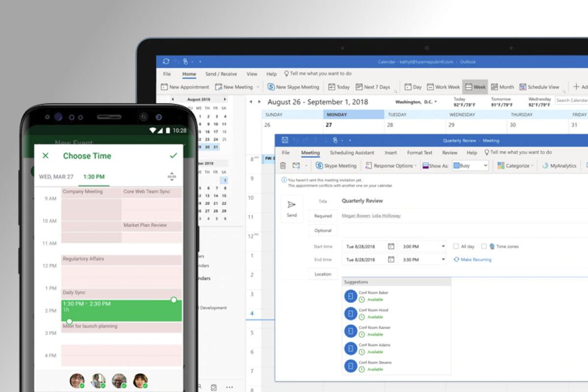Switch the calendar to Month view

tap(503, 87)
